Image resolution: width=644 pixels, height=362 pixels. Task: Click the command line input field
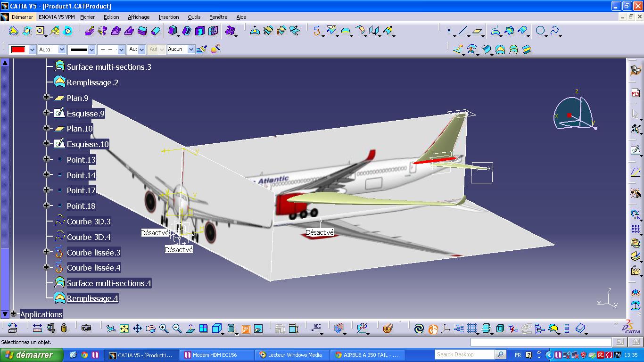click(541, 342)
